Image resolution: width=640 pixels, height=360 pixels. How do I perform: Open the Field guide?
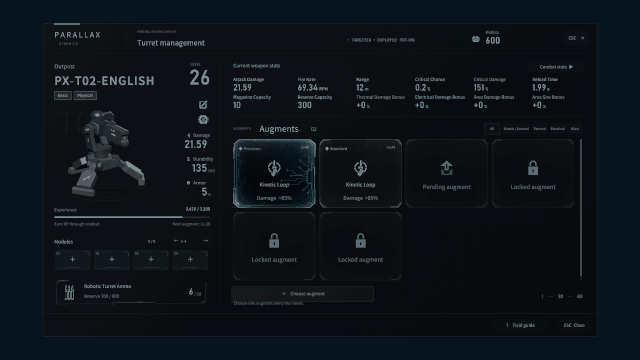pyautogui.click(x=520, y=325)
